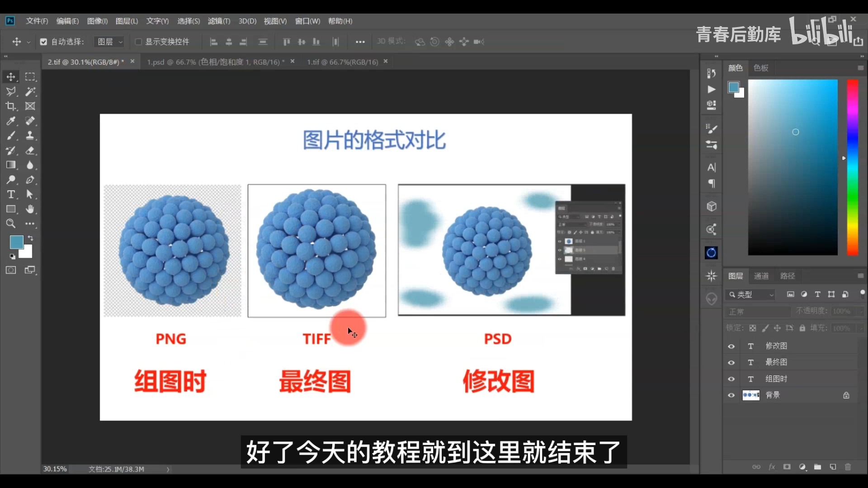
Task: Open the 滤镜 menu
Action: click(x=218, y=21)
